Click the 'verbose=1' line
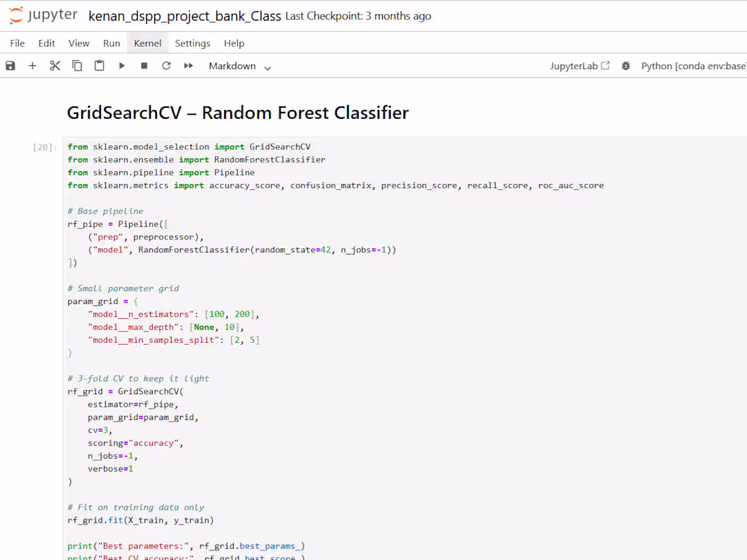The width and height of the screenshot is (747, 560). click(111, 468)
